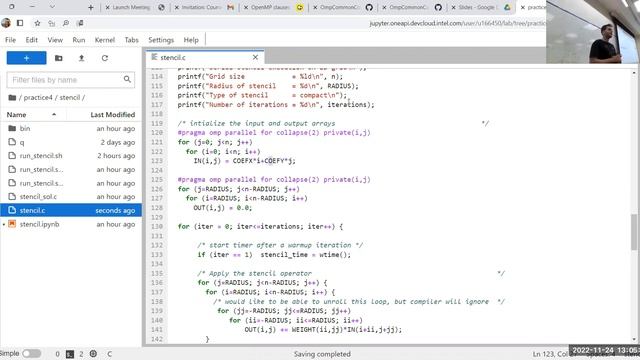Click the root folder icon in the breadcrumb
The image size is (640, 360).
(12, 98)
